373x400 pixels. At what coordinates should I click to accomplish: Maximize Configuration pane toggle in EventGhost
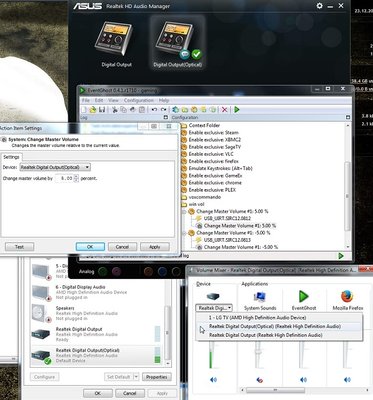click(348, 117)
